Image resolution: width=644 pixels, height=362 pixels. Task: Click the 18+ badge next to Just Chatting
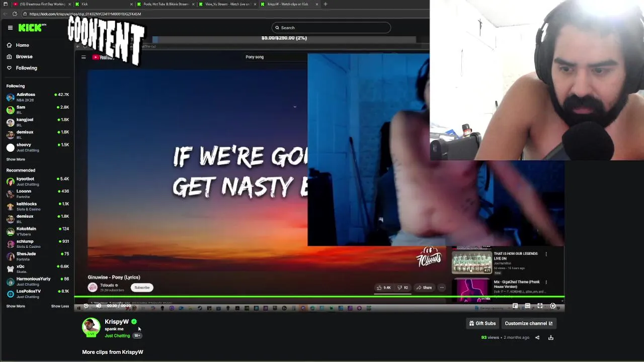[137, 336]
